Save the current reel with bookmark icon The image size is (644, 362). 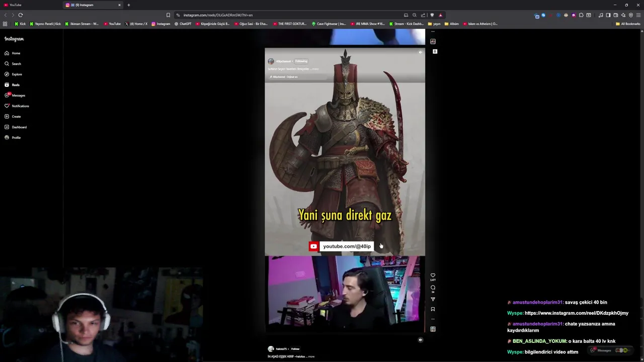(x=433, y=309)
